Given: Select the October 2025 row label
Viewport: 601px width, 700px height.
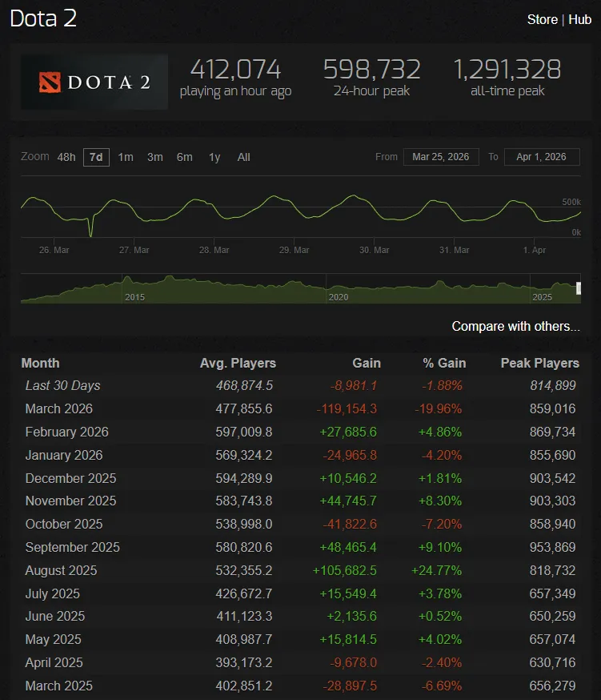Looking at the screenshot, I should (x=64, y=524).
